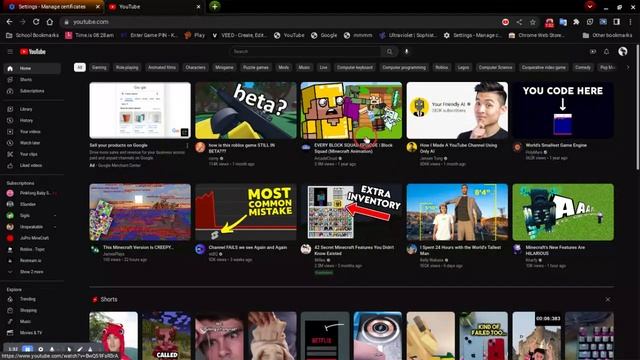640x360 pixels.
Task: Open the notifications bell
Action: pos(607,52)
